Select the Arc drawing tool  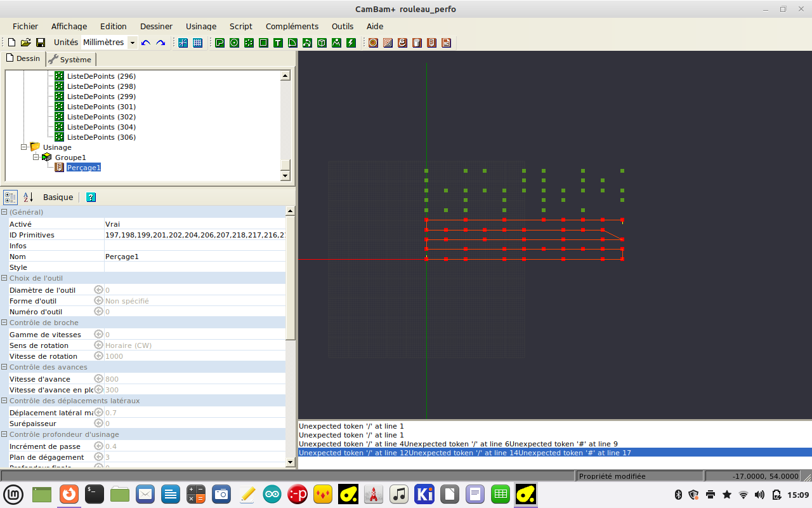pos(292,43)
